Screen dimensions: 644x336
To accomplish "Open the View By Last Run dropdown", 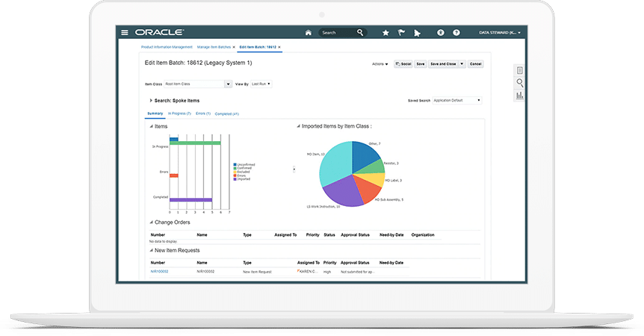I will (261, 84).
